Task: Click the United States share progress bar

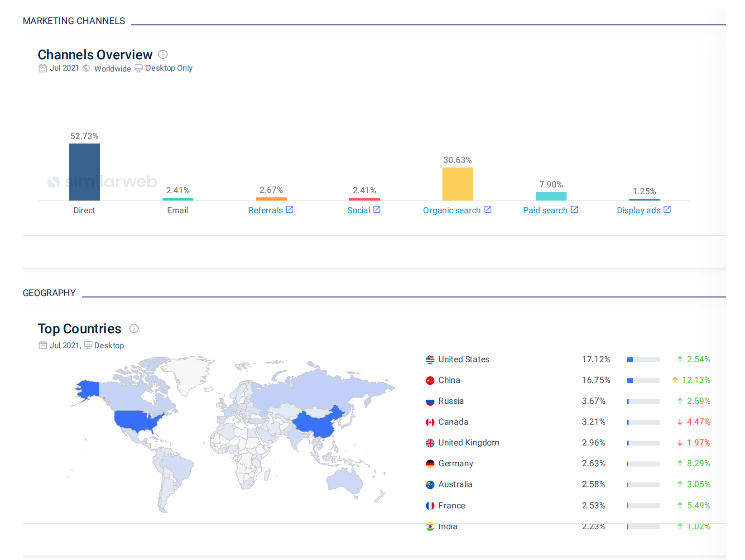Action: pos(643,360)
